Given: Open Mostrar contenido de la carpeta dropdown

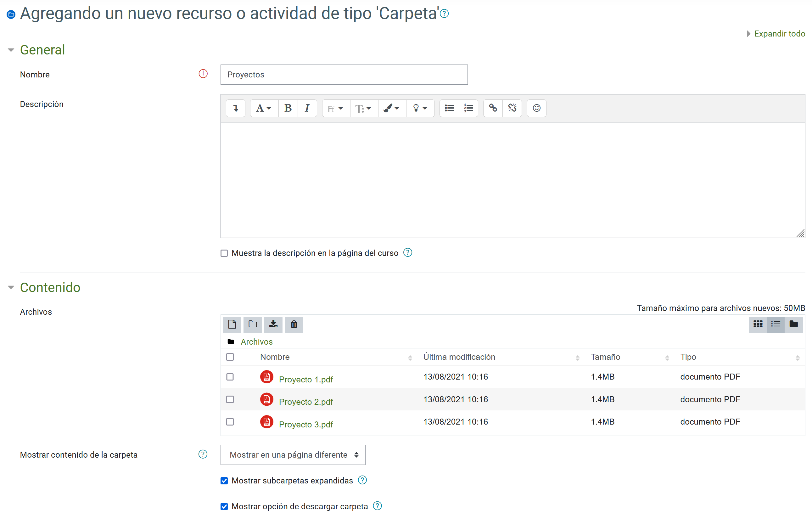Looking at the screenshot, I should (293, 454).
